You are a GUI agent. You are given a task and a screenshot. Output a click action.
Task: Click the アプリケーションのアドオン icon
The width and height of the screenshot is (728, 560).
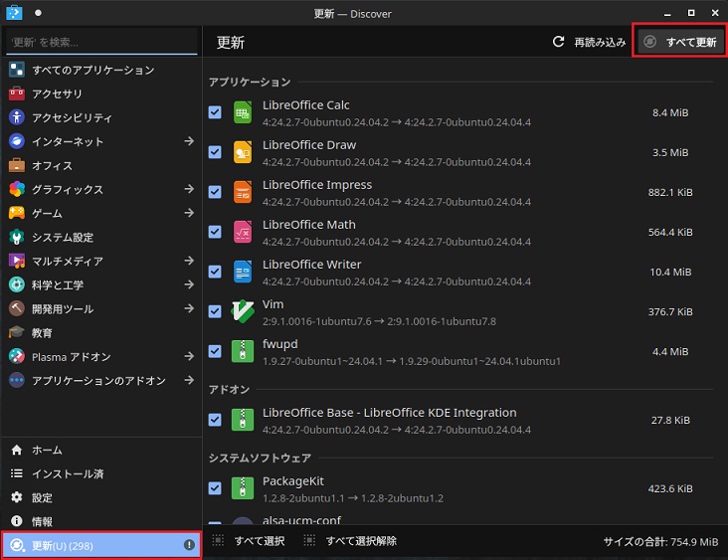[17, 380]
